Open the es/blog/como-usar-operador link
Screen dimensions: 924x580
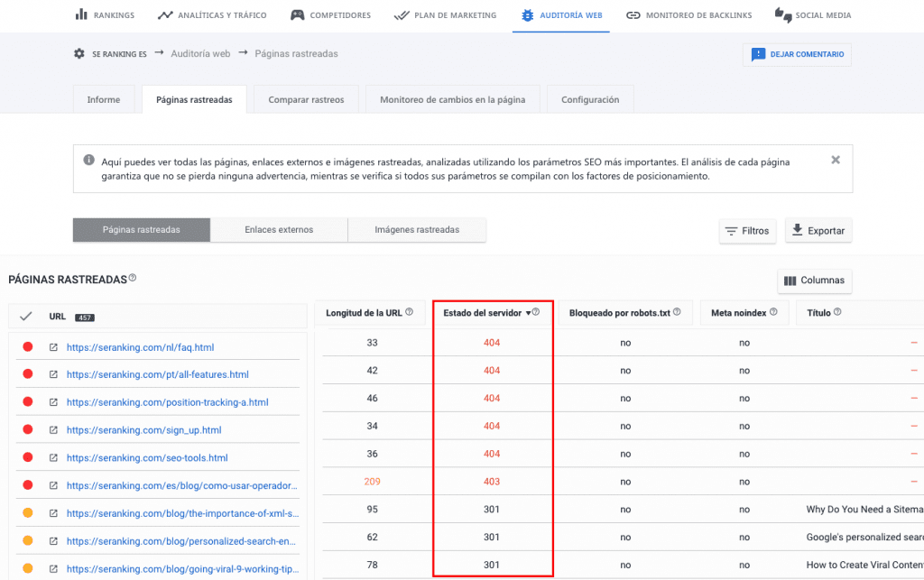point(182,485)
